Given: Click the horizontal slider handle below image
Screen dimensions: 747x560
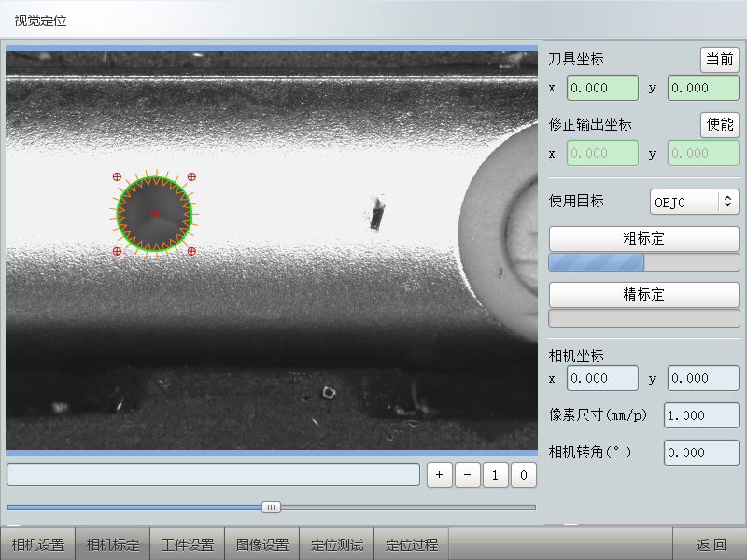Looking at the screenshot, I should click(x=271, y=507).
